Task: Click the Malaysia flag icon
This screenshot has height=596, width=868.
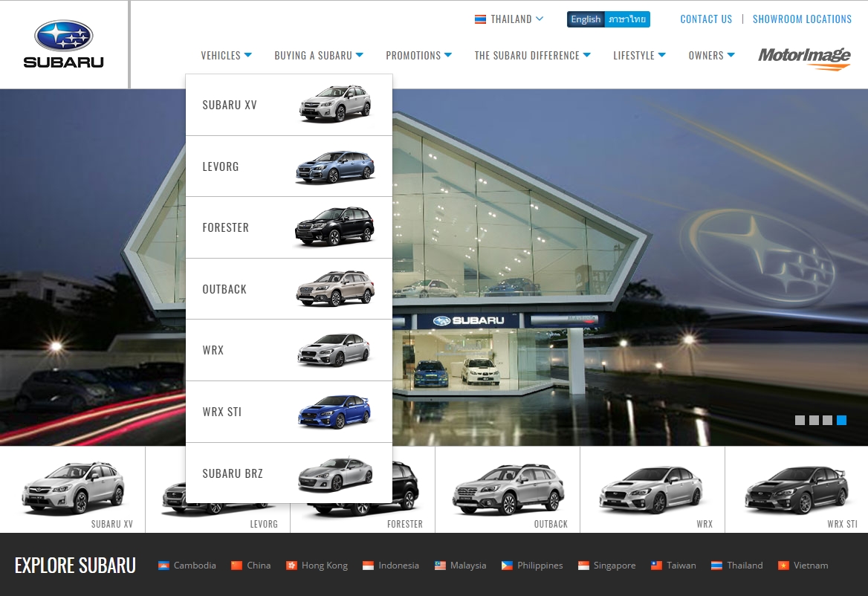Action: [440, 566]
